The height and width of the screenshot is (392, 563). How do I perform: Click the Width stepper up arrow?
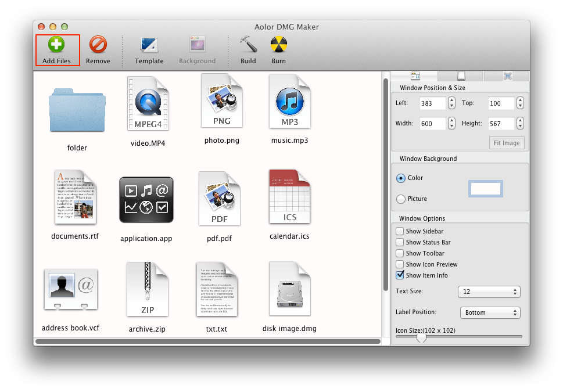451,121
